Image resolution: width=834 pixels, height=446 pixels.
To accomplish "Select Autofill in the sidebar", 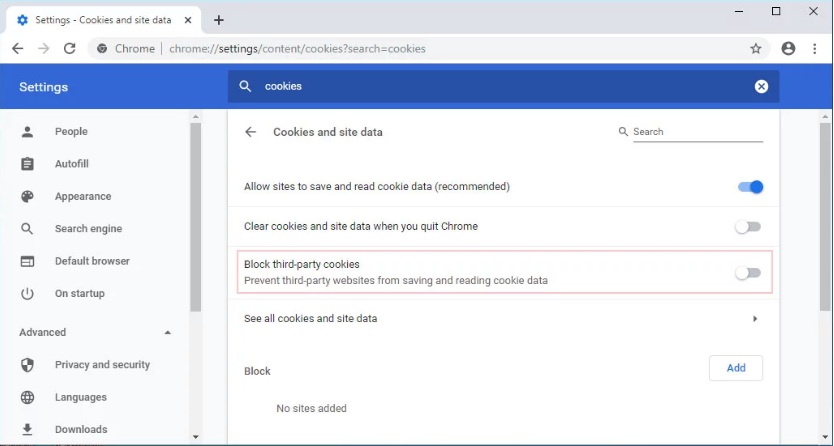I will click(71, 164).
